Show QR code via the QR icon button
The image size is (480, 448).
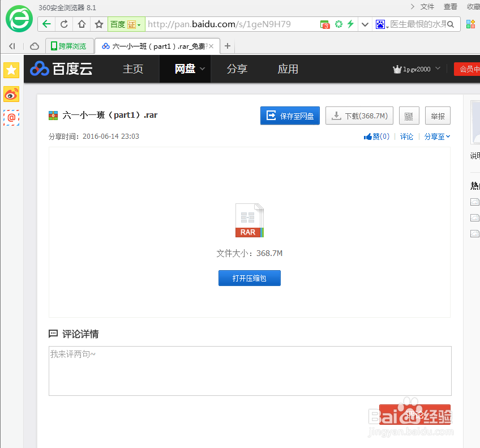click(409, 116)
